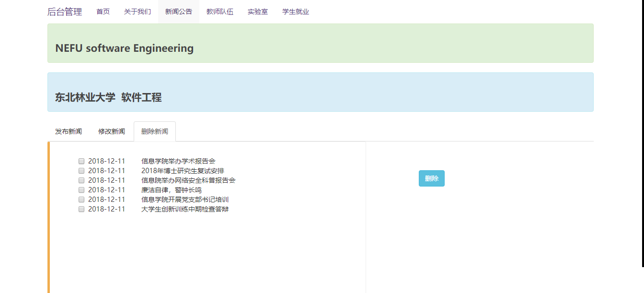Open the 教师队伍 nav item

click(x=220, y=12)
